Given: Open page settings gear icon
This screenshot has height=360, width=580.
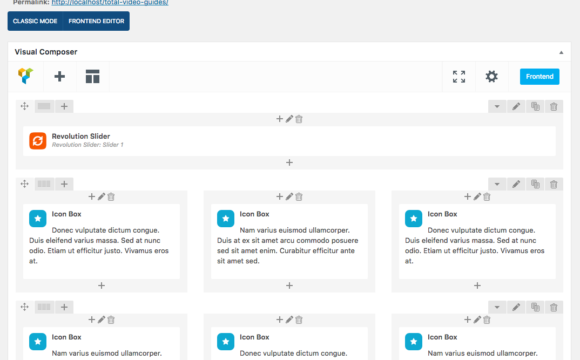Looking at the screenshot, I should 491,77.
